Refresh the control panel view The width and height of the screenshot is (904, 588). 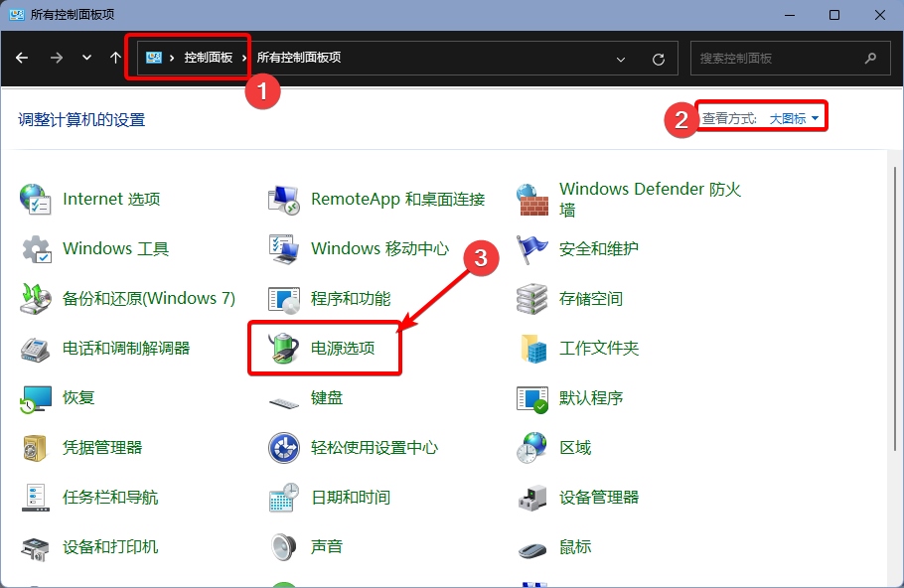(x=659, y=59)
